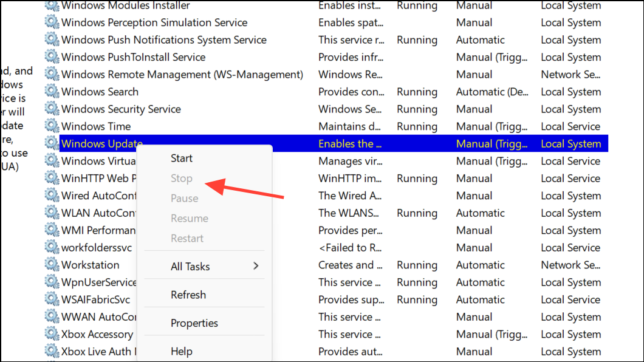The height and width of the screenshot is (362, 644).
Task: Select Windows Remote Management (WS-Management) name
Action: pos(182,74)
